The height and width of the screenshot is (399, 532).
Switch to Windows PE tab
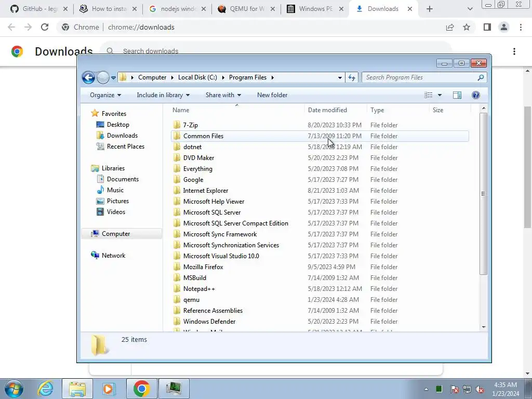315,9
